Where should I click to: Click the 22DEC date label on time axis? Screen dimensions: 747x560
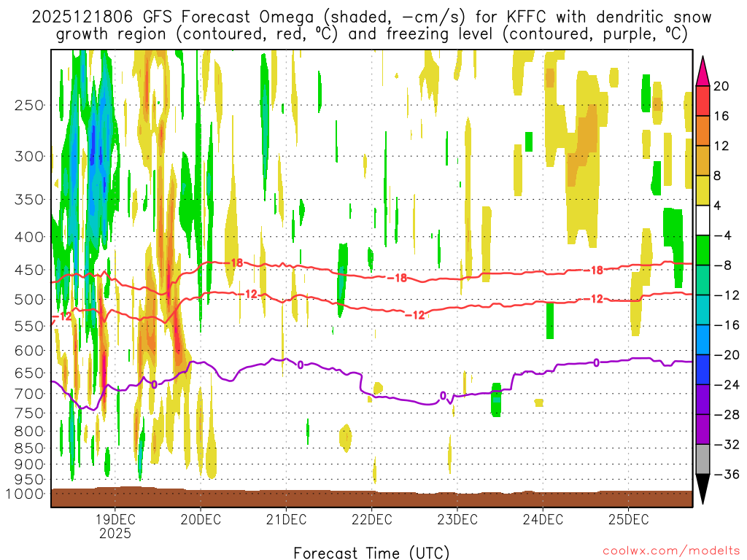coord(371,519)
